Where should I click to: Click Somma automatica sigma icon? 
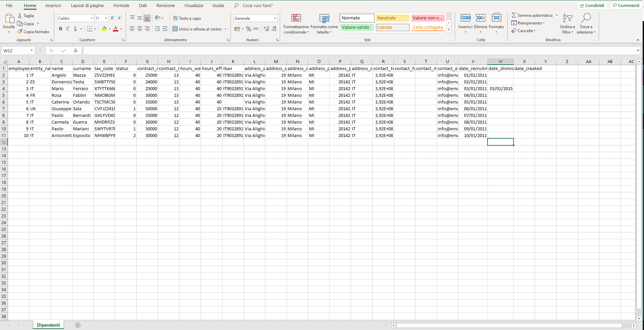pyautogui.click(x=514, y=15)
